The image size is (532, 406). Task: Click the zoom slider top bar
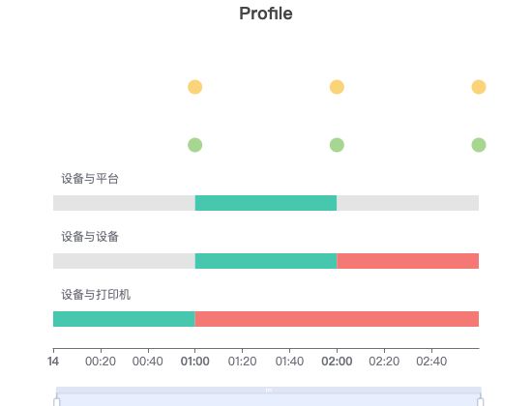[269, 391]
